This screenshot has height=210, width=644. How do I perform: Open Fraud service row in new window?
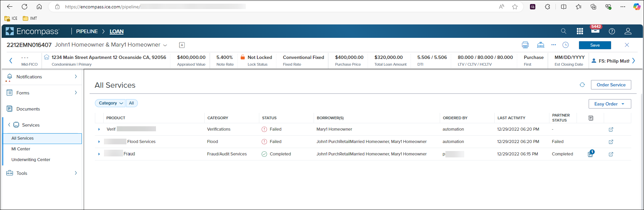611,154
